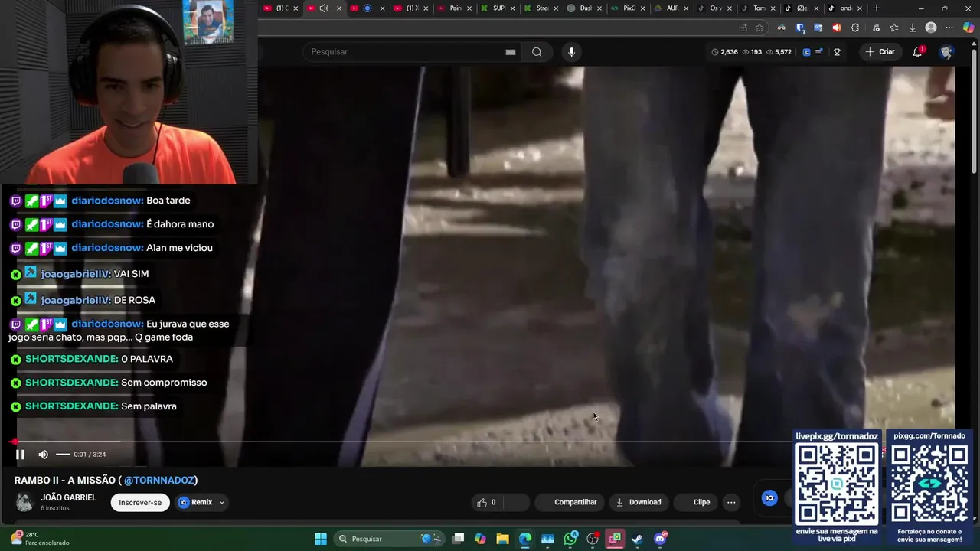Click the 2,636 clock stat
980x551 pixels.
tap(724, 52)
